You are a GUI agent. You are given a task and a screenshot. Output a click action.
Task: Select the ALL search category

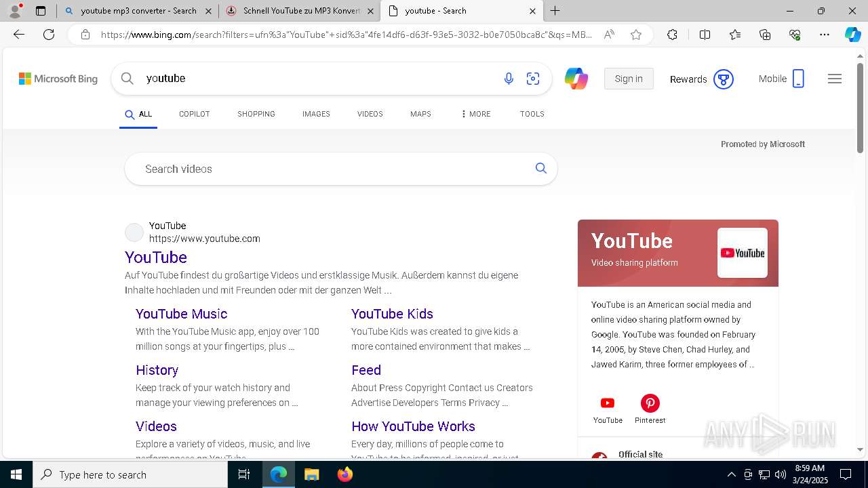138,115
